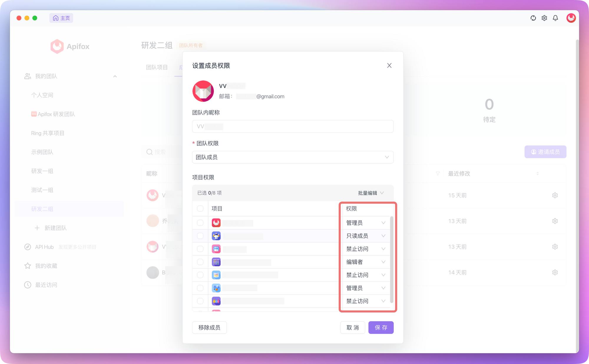Click the member avatar picture in the dialog

[x=203, y=91]
